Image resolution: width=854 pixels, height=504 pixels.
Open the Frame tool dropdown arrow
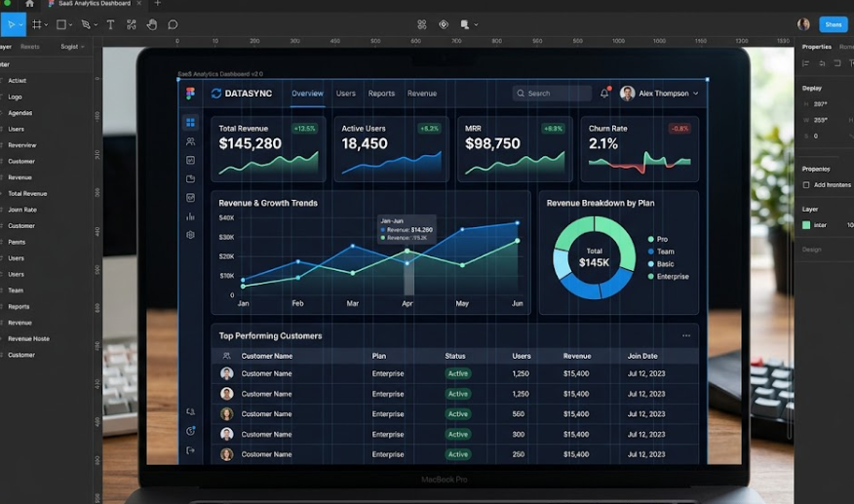click(x=46, y=24)
